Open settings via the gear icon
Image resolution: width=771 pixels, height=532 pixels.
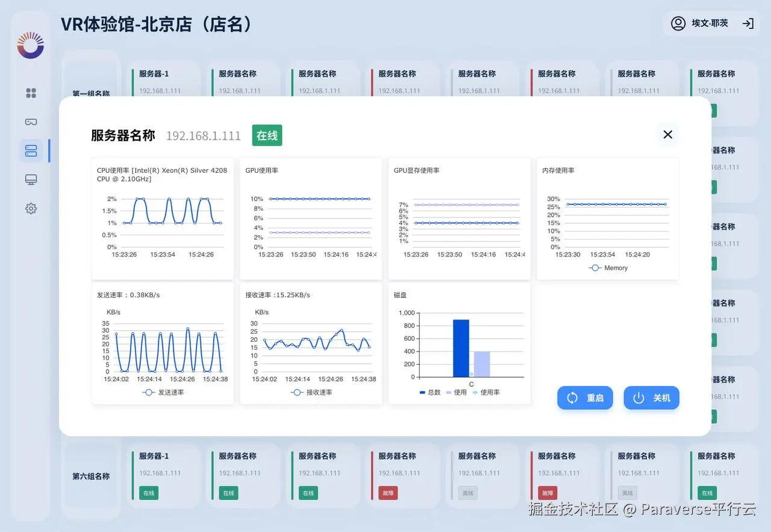point(31,208)
